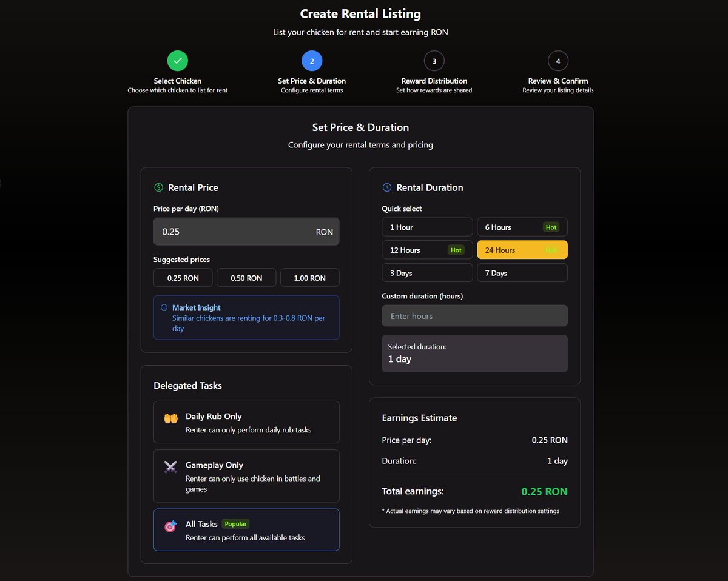
Task: Click the Popular badge on All Tasks
Action: coord(235,523)
